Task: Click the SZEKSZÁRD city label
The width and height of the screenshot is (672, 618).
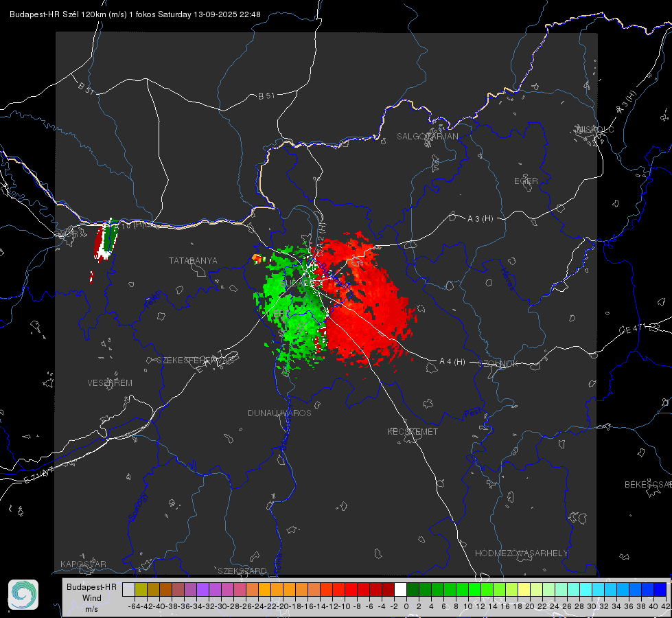Action: coord(242,571)
